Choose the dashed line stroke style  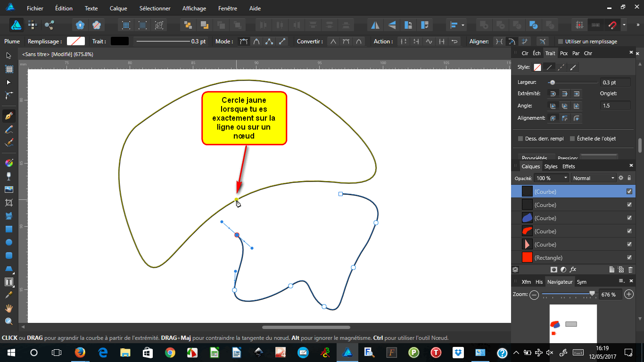[561, 67]
